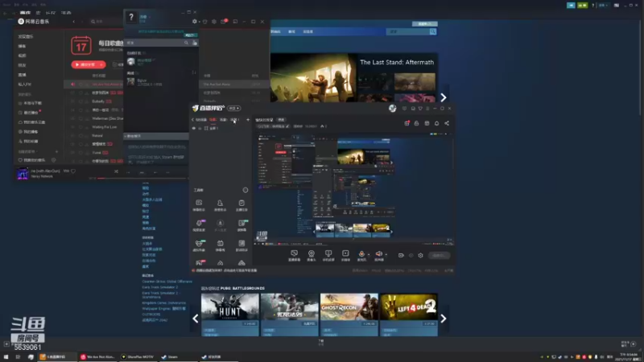Favorite the currently playing track heart

tap(73, 171)
